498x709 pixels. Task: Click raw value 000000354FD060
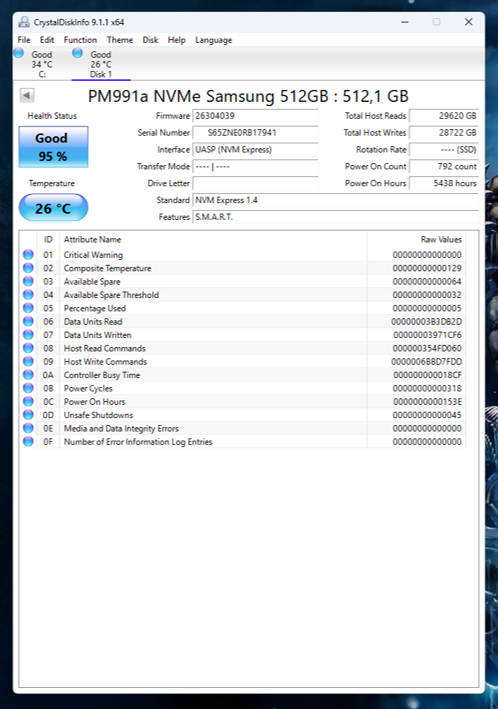(x=427, y=348)
